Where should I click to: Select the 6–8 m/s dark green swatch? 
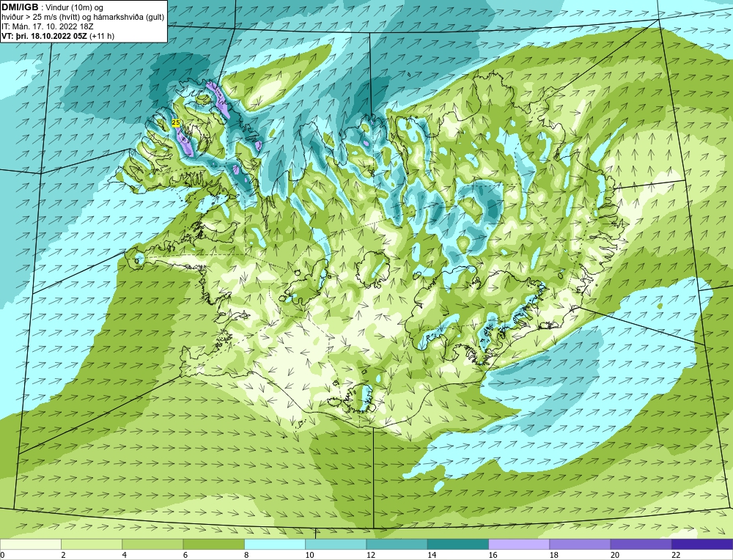214,544
